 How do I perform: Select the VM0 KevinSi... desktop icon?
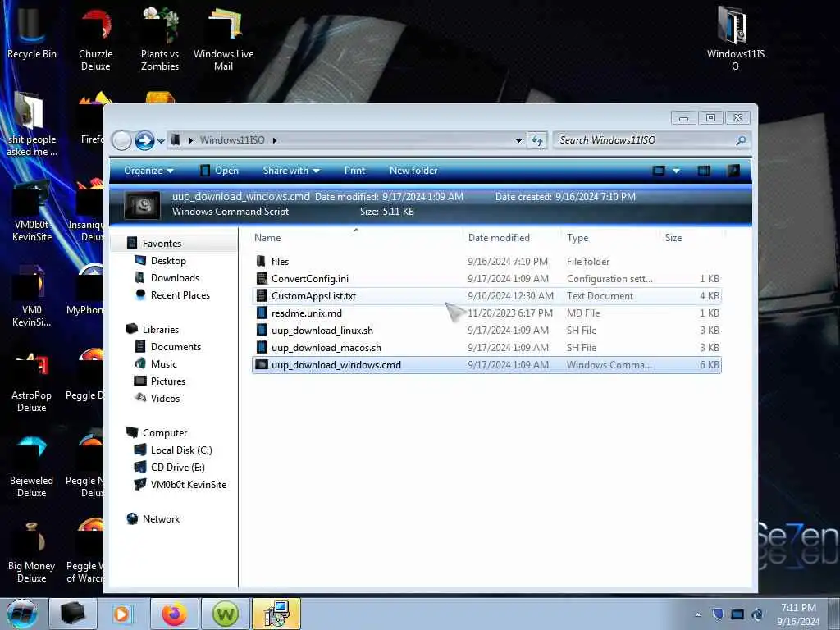31,295
